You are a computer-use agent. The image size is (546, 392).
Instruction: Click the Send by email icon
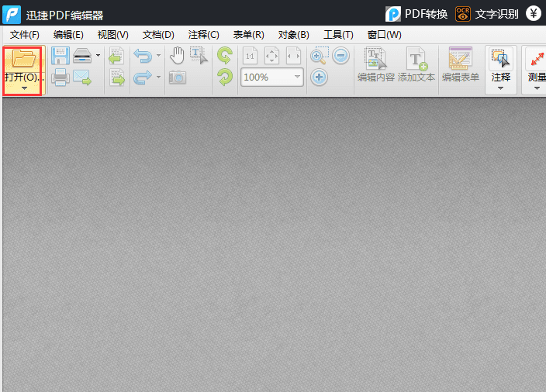[82, 77]
